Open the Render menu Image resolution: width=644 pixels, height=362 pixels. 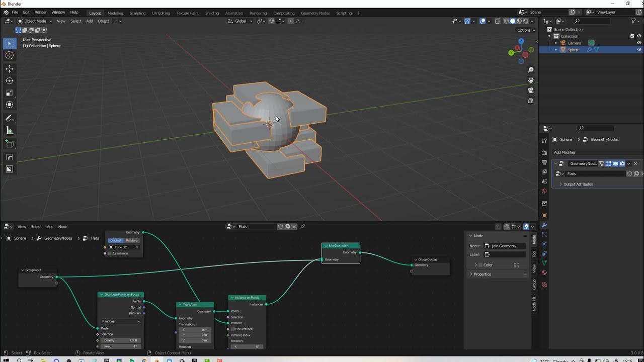click(40, 12)
